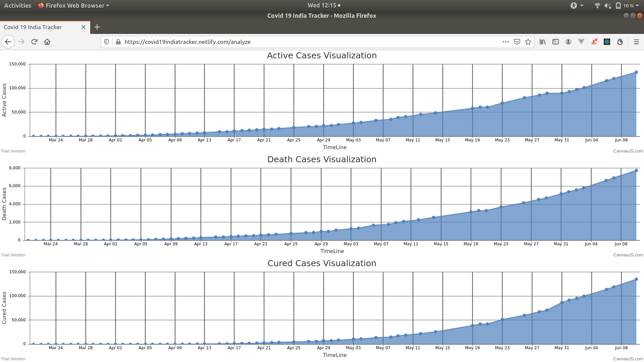Save page to Pocket
Viewport: 644px width, 362px height.
point(517,42)
